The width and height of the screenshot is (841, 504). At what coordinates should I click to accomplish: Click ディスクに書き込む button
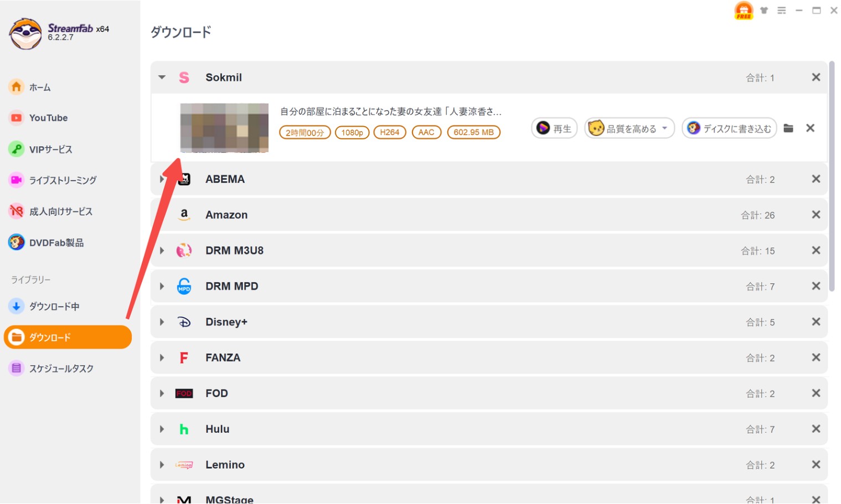tap(729, 128)
